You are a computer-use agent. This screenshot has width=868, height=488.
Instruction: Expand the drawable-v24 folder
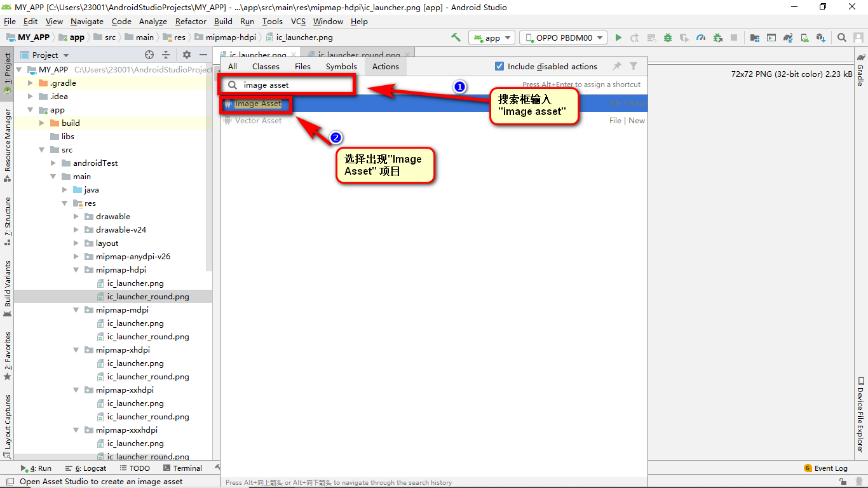click(x=76, y=230)
